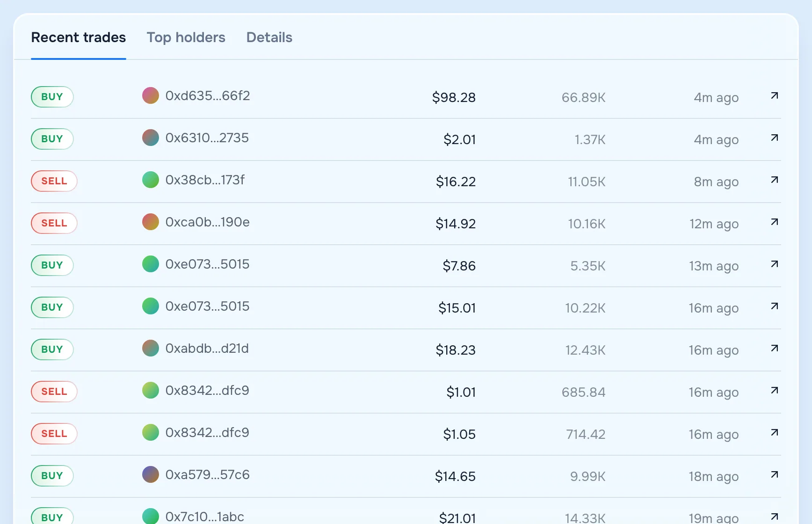Click the $18.23 trade value
This screenshot has height=524, width=812.
[456, 350]
